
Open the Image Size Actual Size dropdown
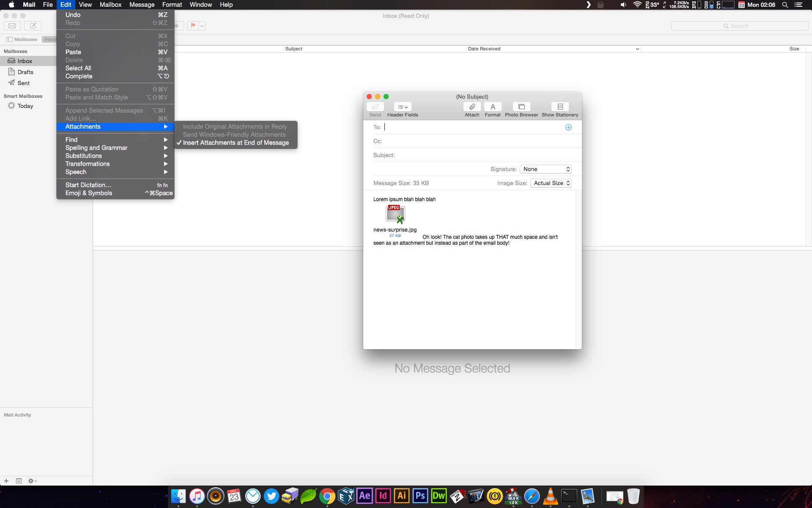pos(551,183)
